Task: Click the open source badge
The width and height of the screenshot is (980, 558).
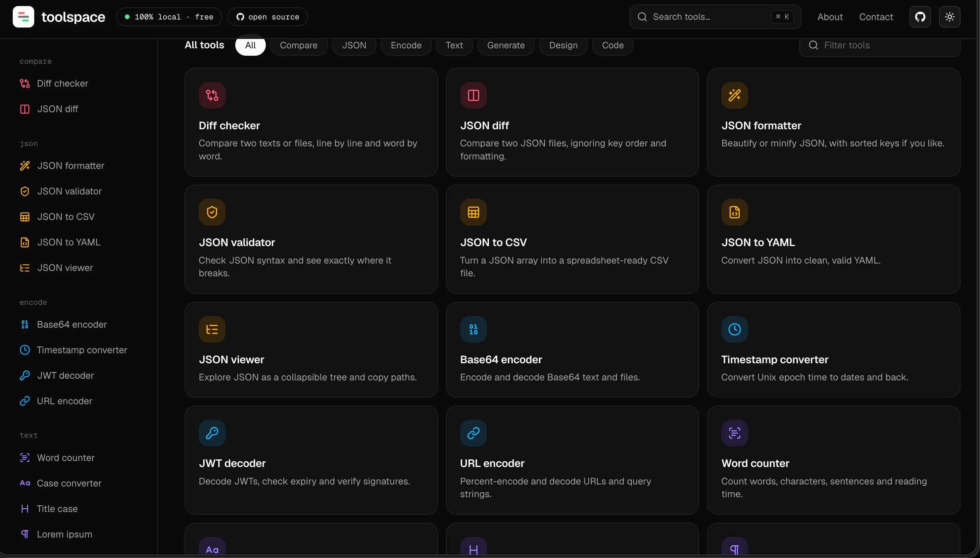Action: click(267, 17)
